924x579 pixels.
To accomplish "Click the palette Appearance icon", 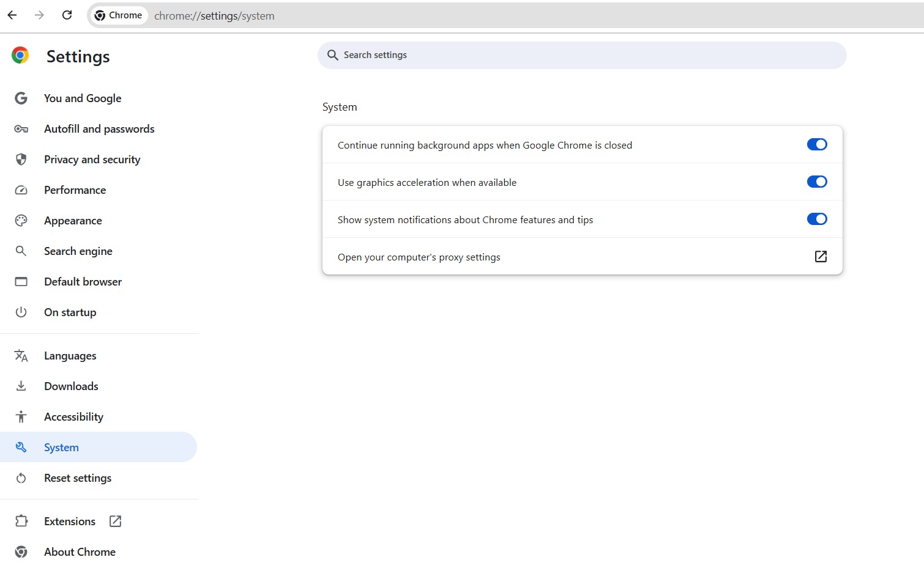I will click(21, 221).
